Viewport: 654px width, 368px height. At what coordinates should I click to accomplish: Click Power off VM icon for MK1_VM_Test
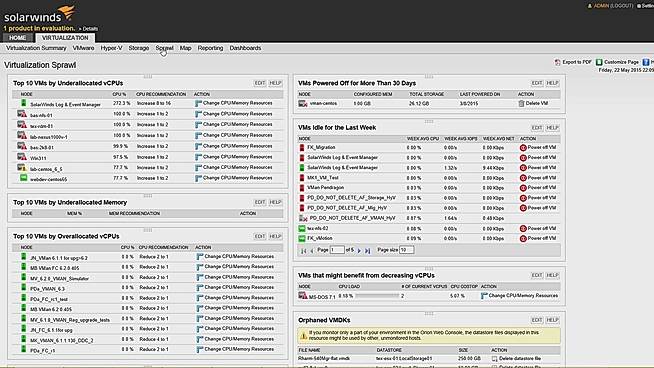[x=523, y=178]
